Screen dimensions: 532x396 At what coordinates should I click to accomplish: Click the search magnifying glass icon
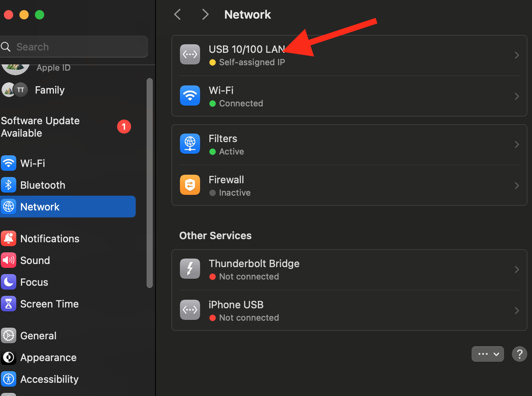tap(5, 47)
